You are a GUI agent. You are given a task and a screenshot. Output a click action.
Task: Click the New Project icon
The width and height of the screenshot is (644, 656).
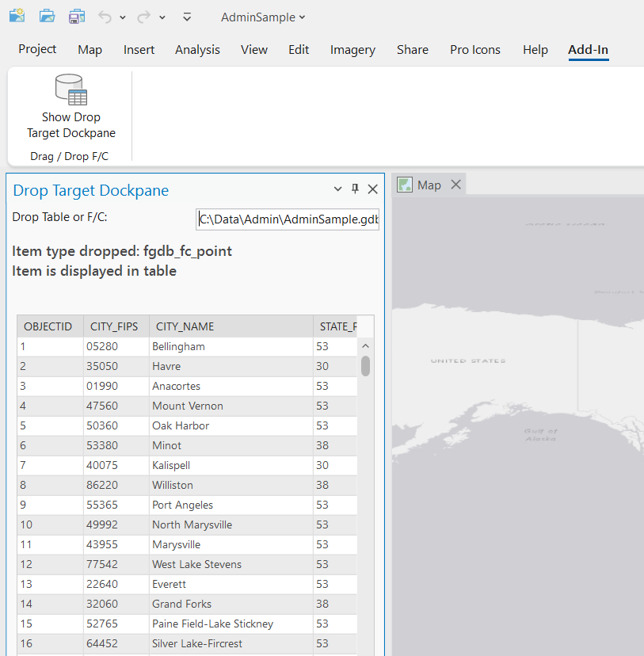click(x=17, y=17)
